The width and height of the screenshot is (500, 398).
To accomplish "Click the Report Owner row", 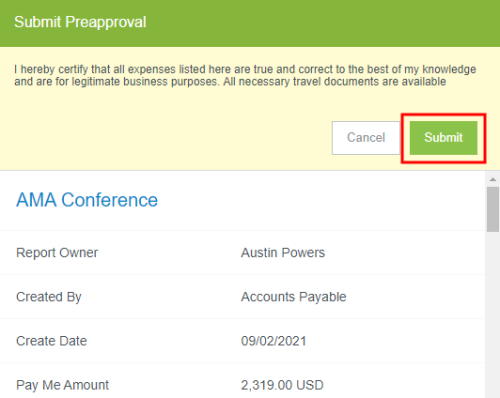I will pos(242,253).
